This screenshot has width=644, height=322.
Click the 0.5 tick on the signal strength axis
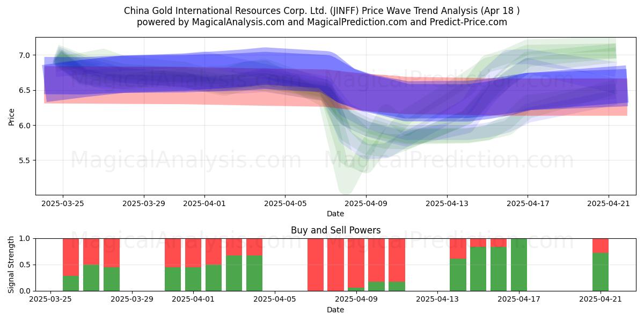(x=25, y=265)
